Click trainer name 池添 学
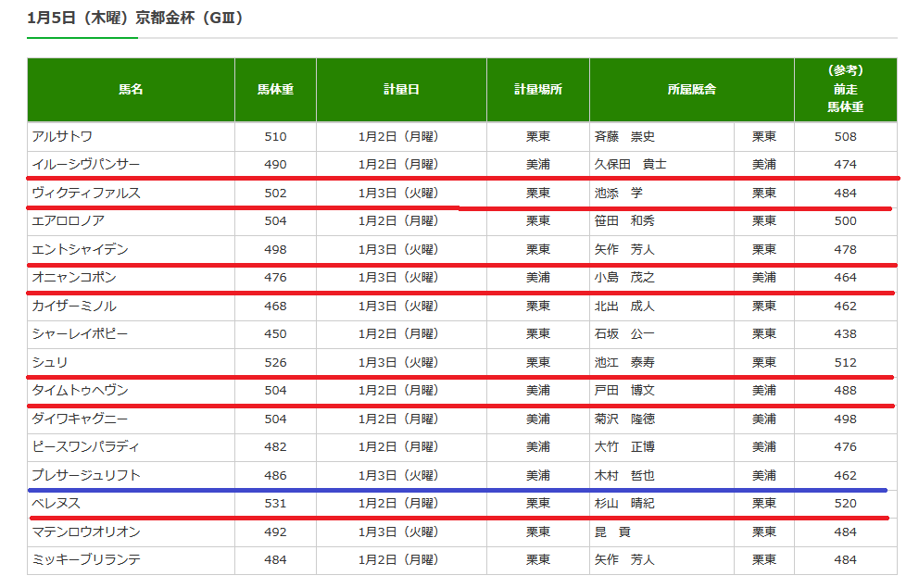Screen dimensions: 919x588 coord(618,193)
